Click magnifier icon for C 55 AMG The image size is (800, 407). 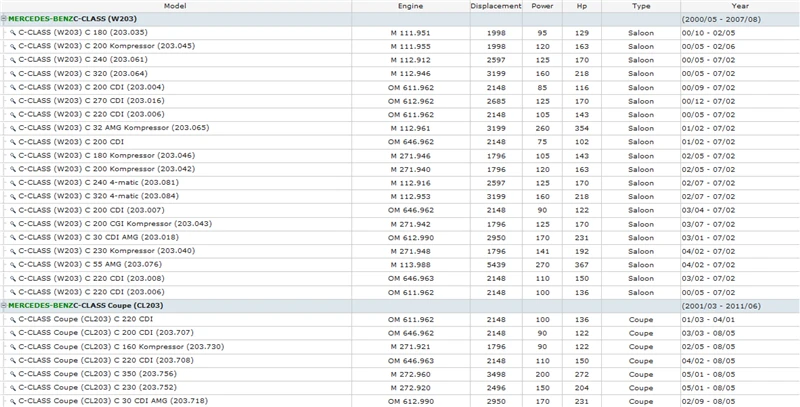[x=13, y=265]
